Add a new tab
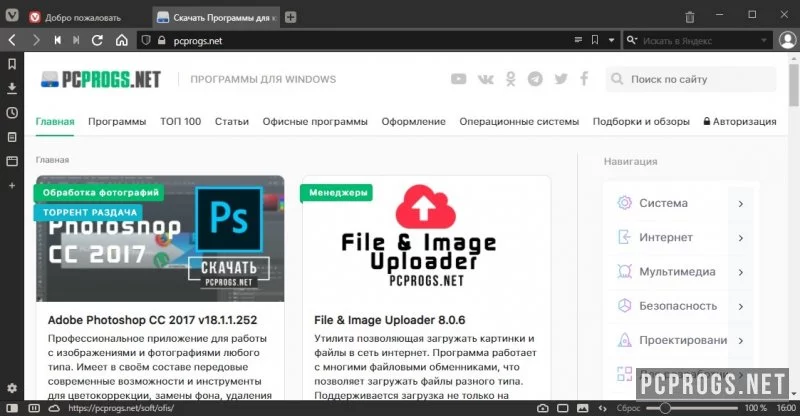 pos(291,17)
